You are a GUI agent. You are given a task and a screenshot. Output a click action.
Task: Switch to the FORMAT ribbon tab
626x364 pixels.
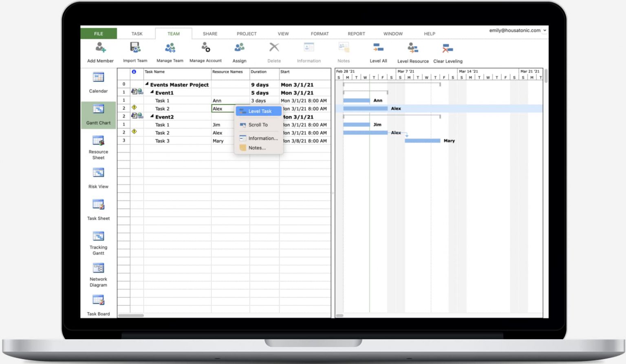pyautogui.click(x=320, y=33)
